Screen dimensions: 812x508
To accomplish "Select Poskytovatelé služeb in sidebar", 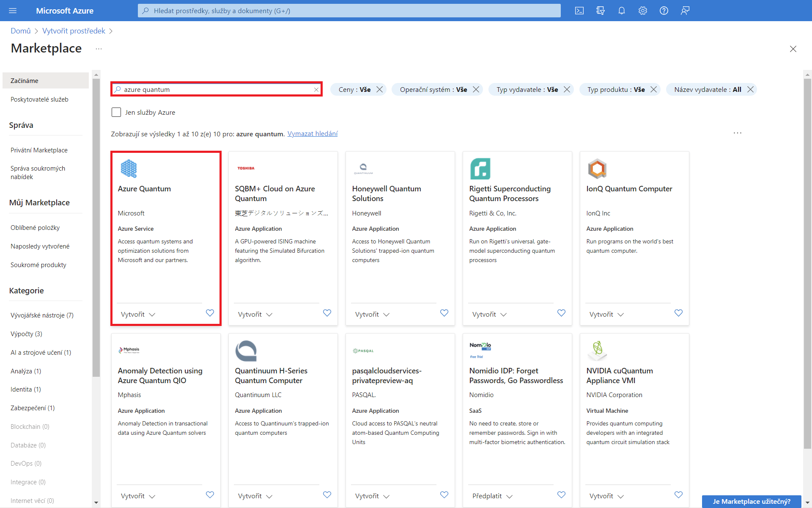I will [39, 99].
